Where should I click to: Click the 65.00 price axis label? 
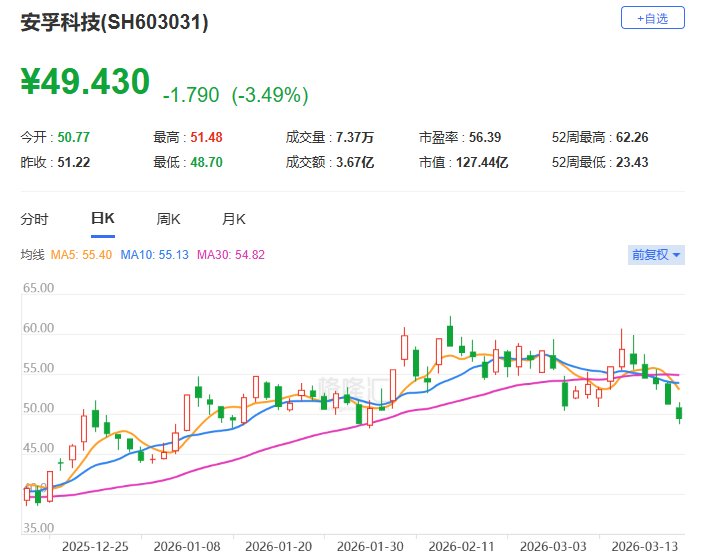pyautogui.click(x=38, y=288)
